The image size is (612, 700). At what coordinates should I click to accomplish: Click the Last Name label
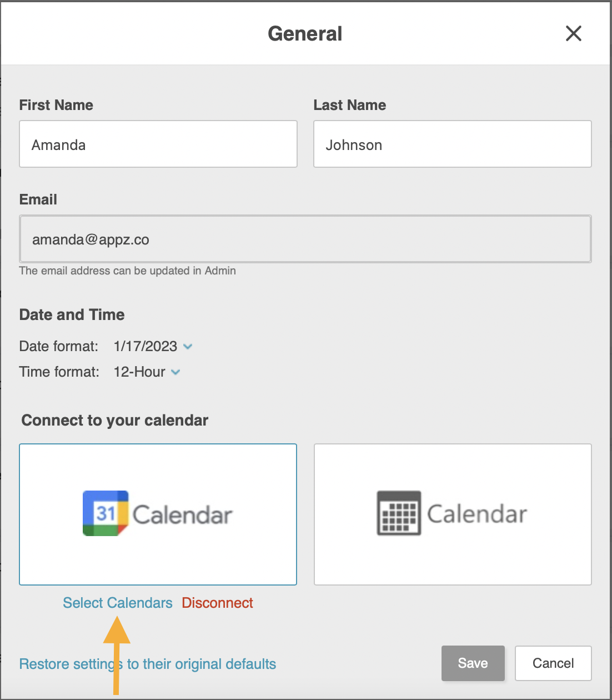click(349, 105)
